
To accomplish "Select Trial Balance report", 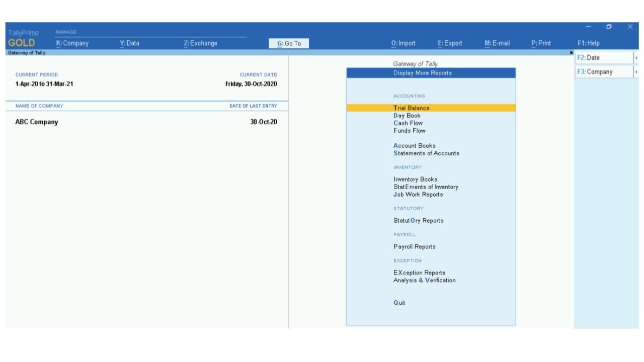I will pyautogui.click(x=431, y=108).
